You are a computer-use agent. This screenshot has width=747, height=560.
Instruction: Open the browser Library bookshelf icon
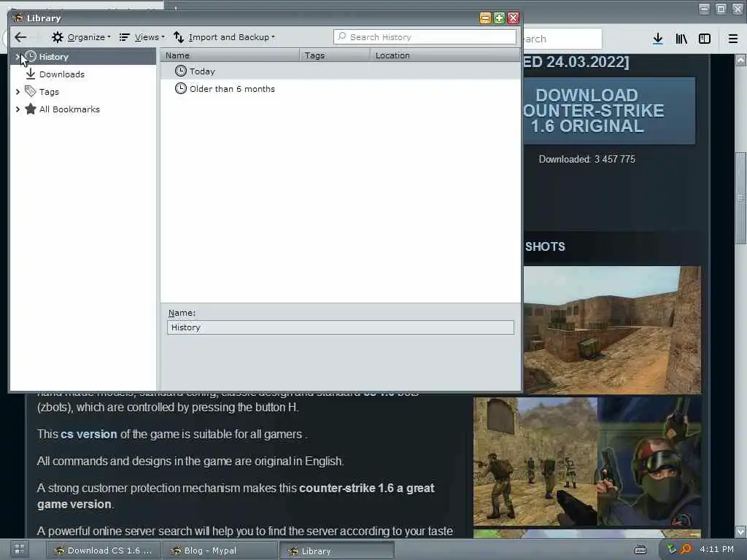coord(681,39)
